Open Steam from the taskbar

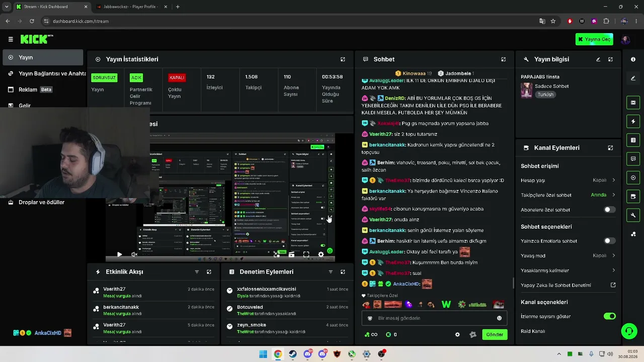tap(293, 354)
